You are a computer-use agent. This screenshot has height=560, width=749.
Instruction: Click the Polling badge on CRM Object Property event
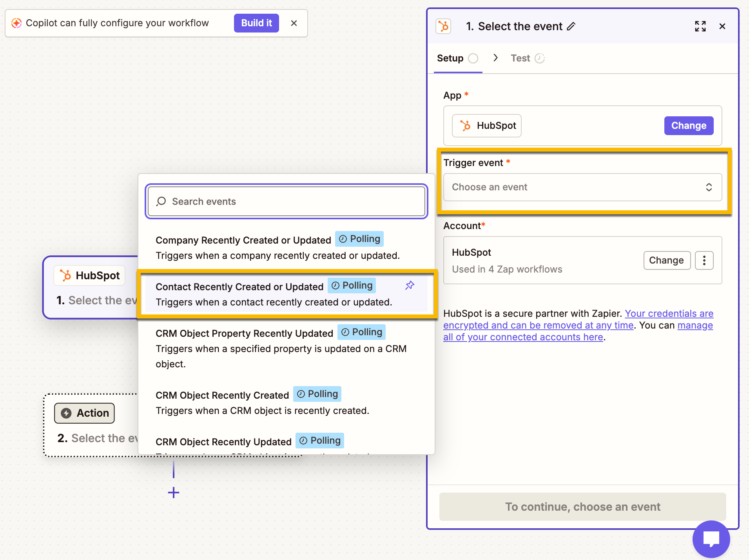361,332
